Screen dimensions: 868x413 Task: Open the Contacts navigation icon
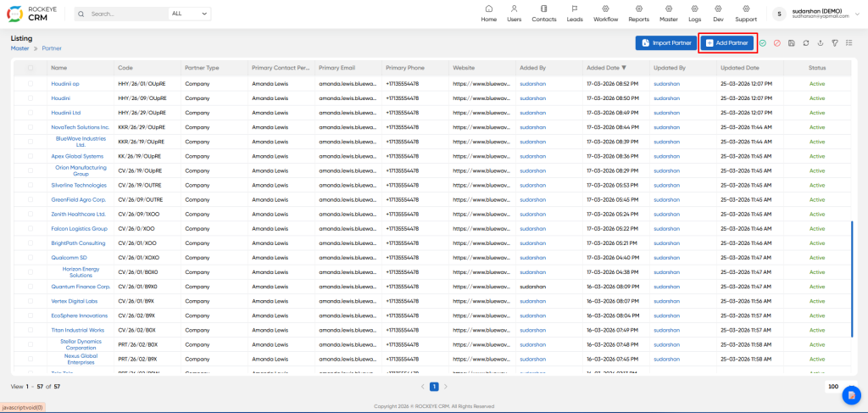[x=543, y=8]
